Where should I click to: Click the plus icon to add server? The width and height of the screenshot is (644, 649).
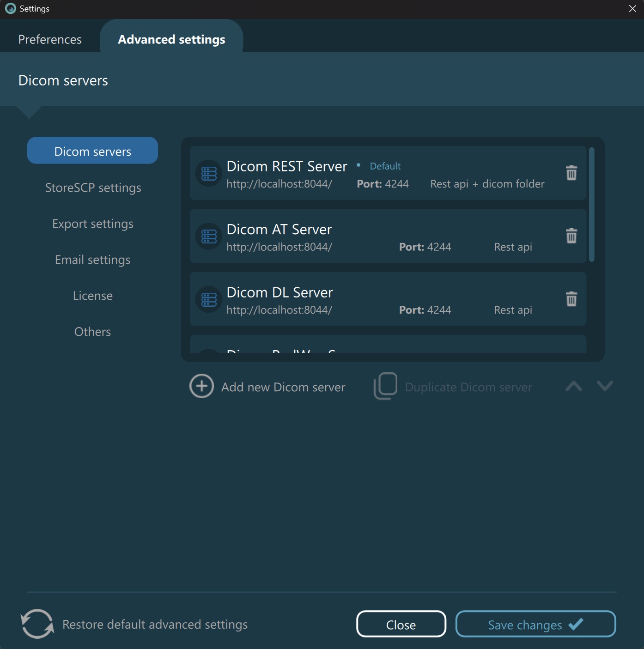point(202,386)
